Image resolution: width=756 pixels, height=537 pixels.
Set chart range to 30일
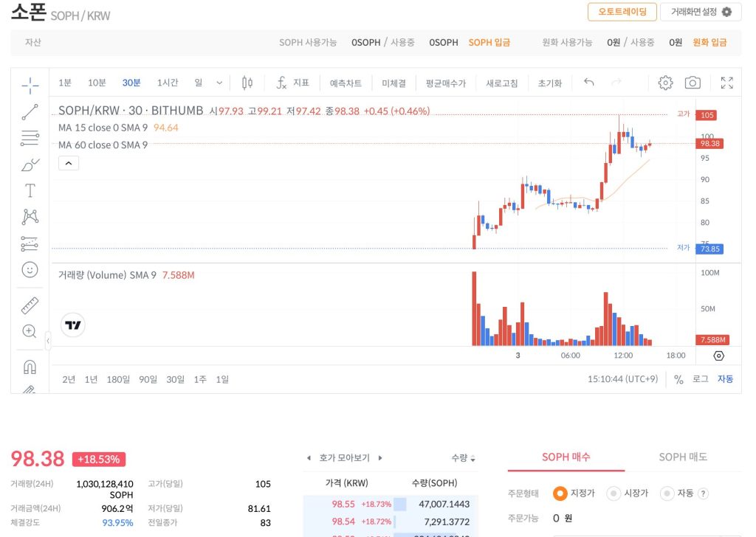[x=176, y=379]
